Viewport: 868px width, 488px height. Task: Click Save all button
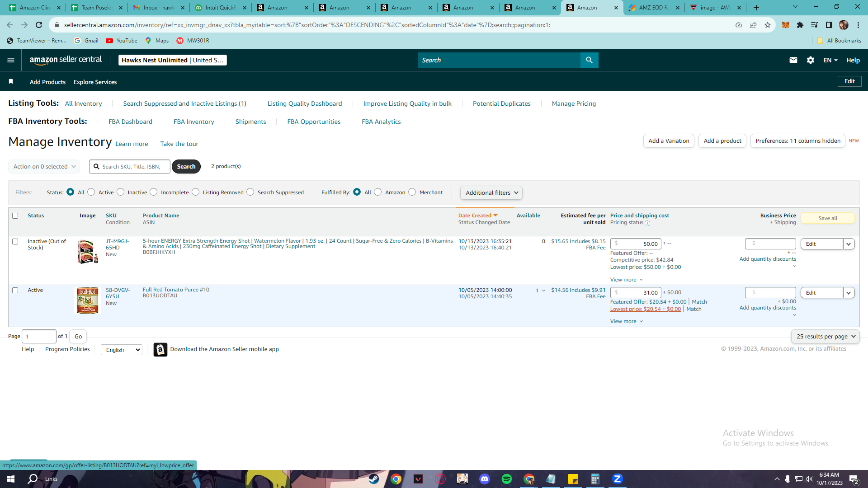pos(828,218)
